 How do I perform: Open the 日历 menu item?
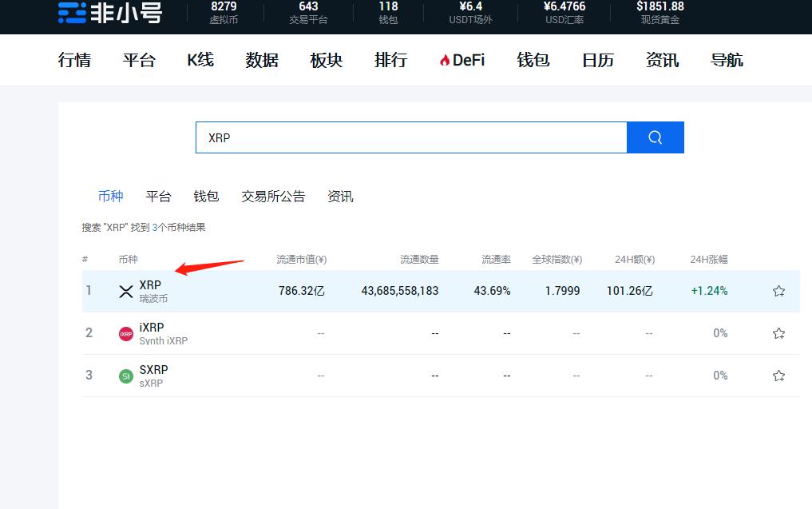click(596, 59)
